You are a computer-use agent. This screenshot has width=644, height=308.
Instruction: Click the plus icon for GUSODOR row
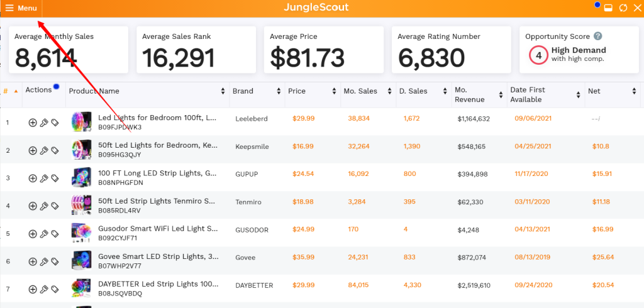click(33, 234)
